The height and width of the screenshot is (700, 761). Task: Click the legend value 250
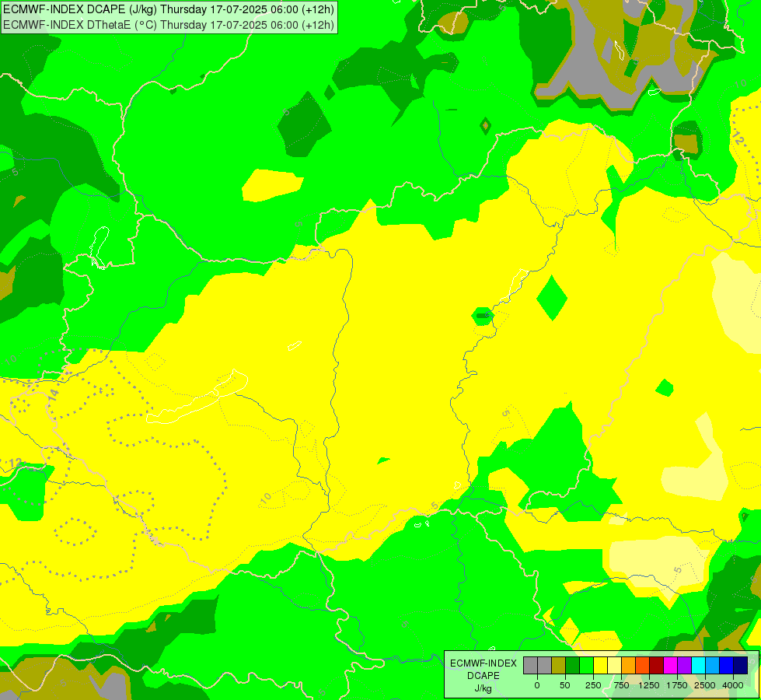[x=593, y=685]
